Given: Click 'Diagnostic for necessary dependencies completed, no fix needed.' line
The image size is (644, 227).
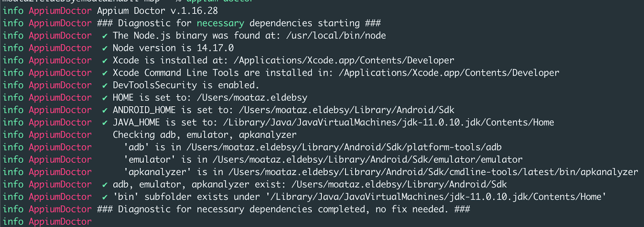Looking at the screenshot, I should tap(283, 210).
